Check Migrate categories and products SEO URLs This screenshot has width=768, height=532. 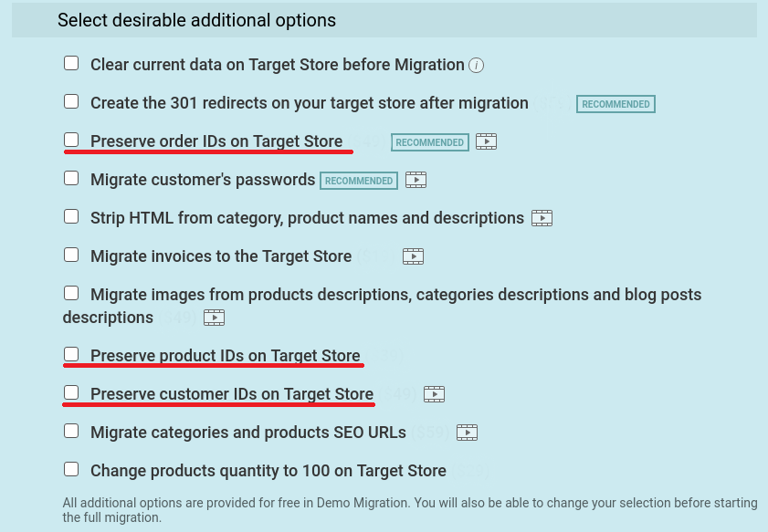(x=71, y=431)
